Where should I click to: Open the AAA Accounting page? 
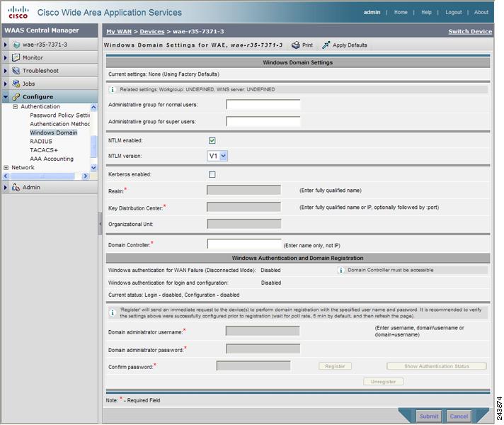52,159
